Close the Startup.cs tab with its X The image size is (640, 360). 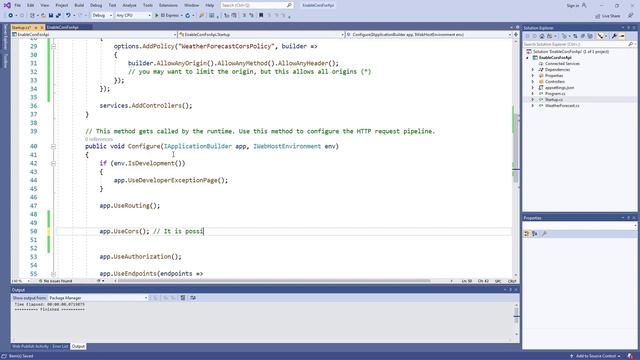41,27
